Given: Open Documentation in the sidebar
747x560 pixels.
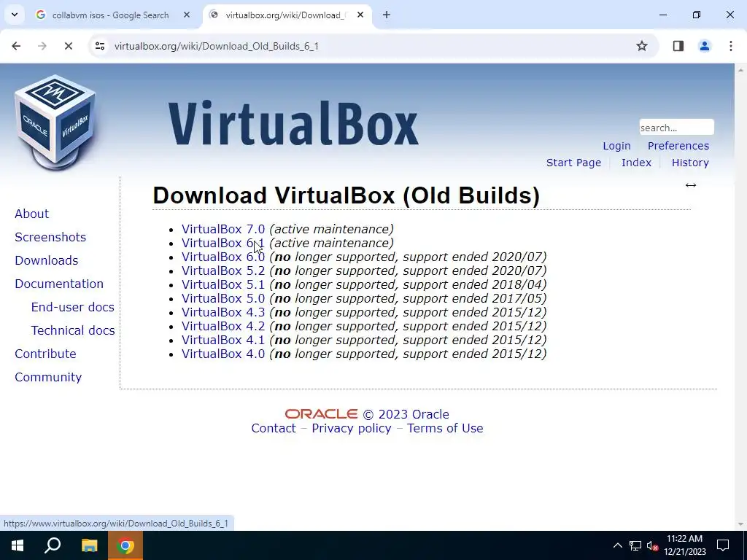Looking at the screenshot, I should tap(59, 284).
